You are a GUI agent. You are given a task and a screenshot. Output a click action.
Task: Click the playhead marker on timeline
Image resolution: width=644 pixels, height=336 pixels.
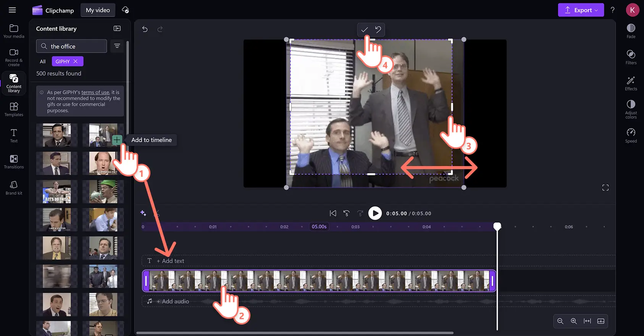pos(497,226)
